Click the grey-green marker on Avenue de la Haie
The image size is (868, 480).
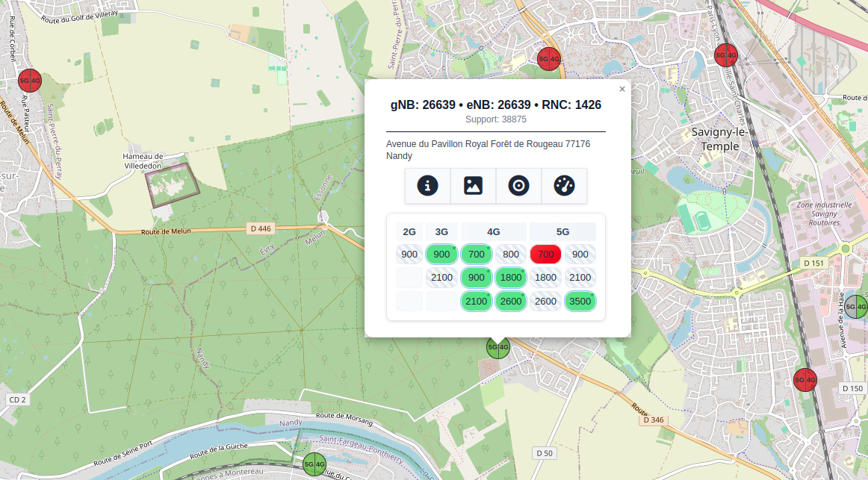pyautogui.click(x=856, y=306)
